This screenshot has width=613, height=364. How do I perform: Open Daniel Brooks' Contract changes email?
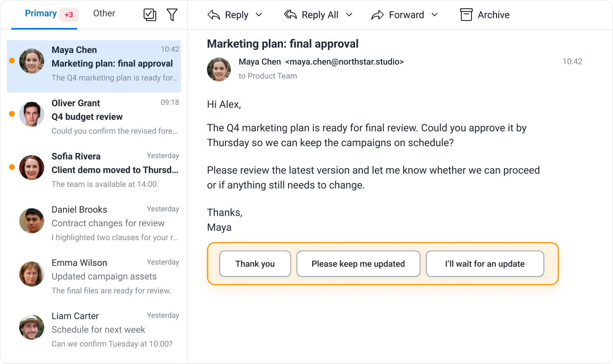tap(94, 223)
